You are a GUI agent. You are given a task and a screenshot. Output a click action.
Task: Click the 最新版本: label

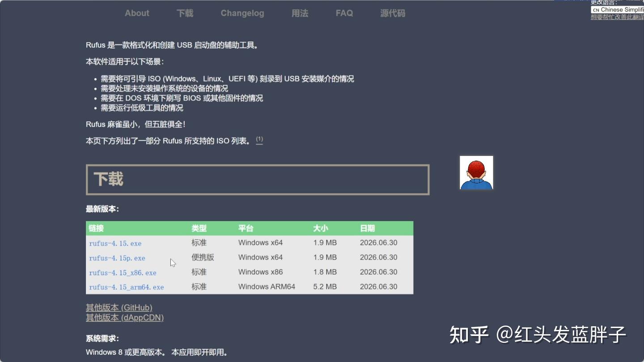102,209
